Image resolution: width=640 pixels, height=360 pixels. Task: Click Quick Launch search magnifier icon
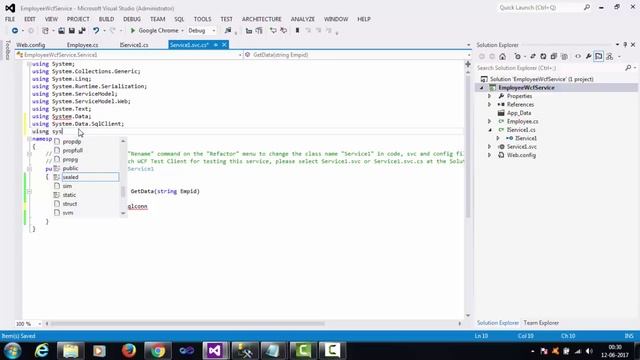tap(587, 7)
